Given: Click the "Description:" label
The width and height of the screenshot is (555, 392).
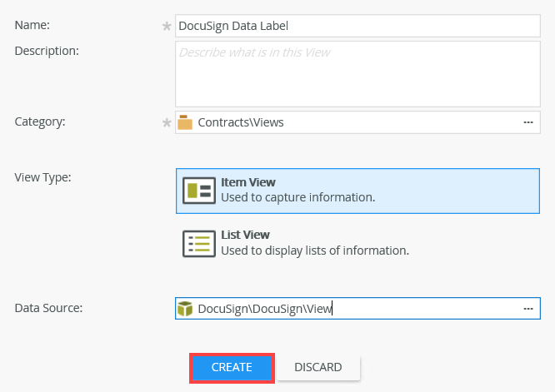Looking at the screenshot, I should [x=47, y=50].
